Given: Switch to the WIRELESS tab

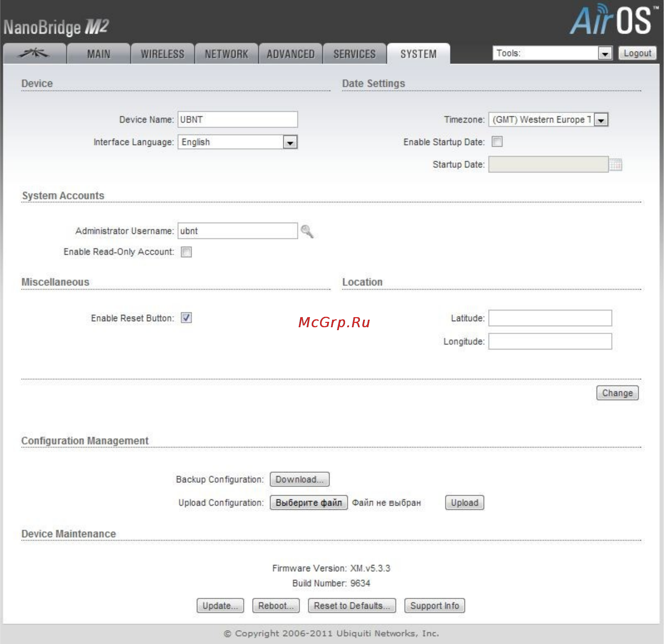Looking at the screenshot, I should click(x=163, y=54).
